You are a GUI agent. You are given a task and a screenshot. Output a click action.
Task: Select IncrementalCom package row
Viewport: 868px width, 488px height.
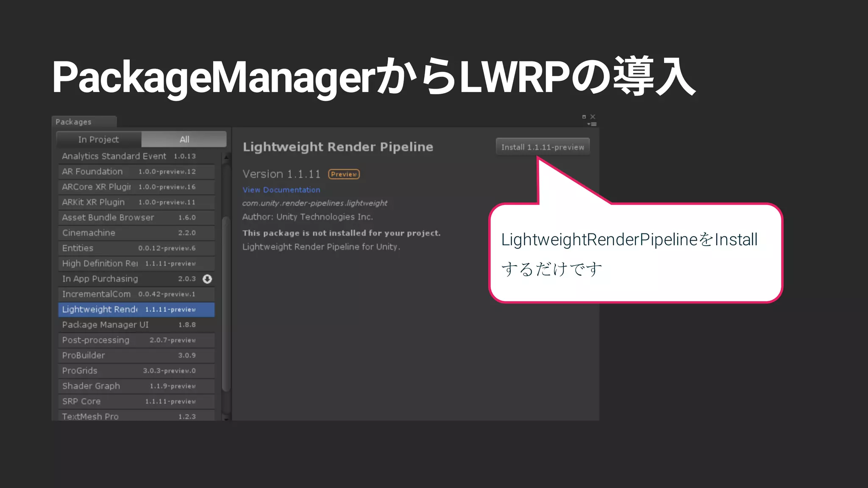(136, 294)
